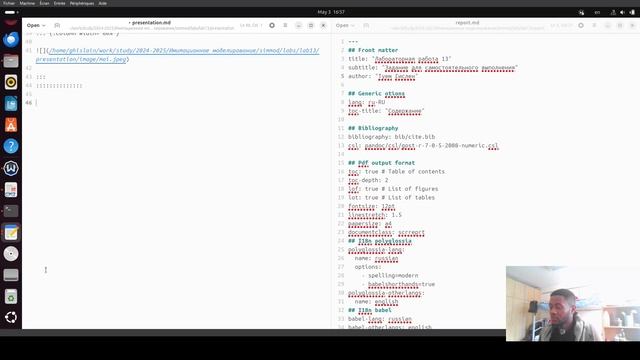The width and height of the screenshot is (640, 360).
Task: Open the drive icon in dock
Action: pos(11,275)
